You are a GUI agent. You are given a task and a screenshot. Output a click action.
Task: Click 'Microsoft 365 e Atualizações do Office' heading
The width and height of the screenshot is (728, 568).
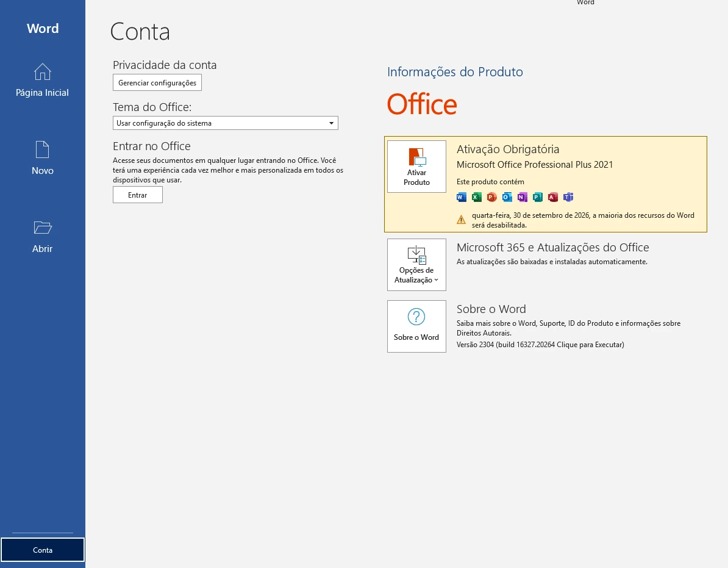[552, 248]
